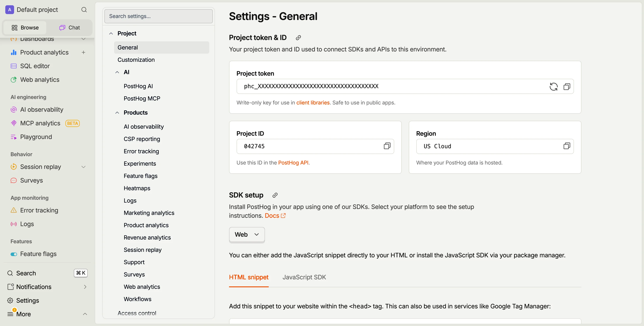
Task: Click the MCP analytics icon
Action: tap(13, 123)
